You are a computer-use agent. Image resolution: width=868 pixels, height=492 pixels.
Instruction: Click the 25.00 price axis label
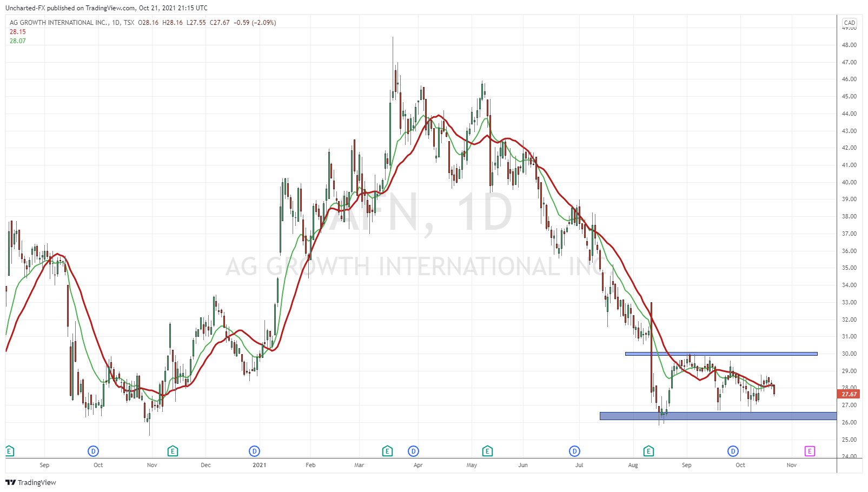tap(849, 440)
